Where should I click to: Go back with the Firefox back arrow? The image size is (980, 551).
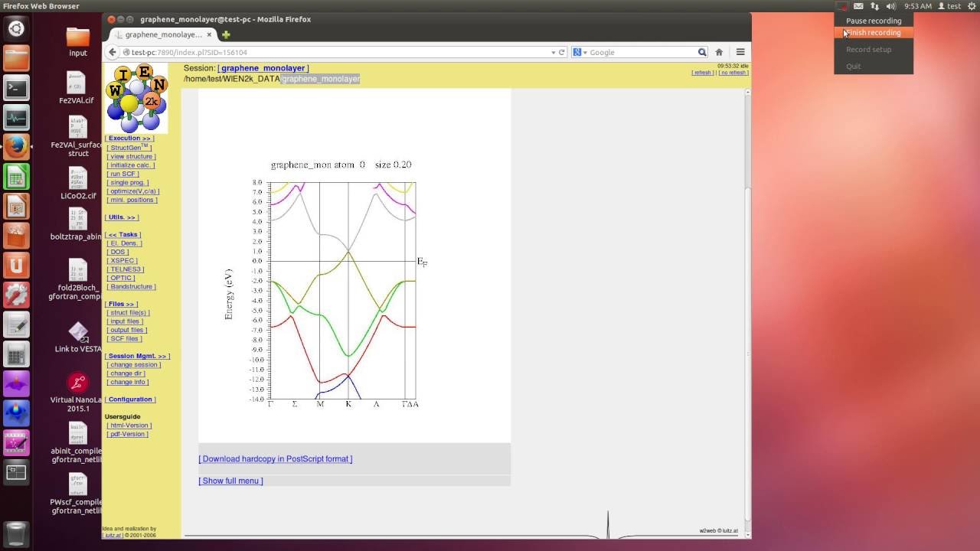[113, 52]
